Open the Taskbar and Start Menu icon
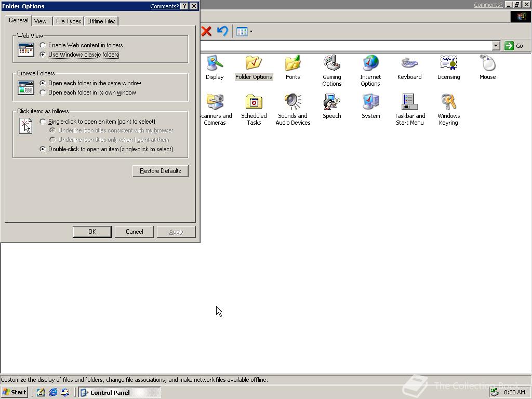Screen dimensions: 532x399 click(x=409, y=110)
